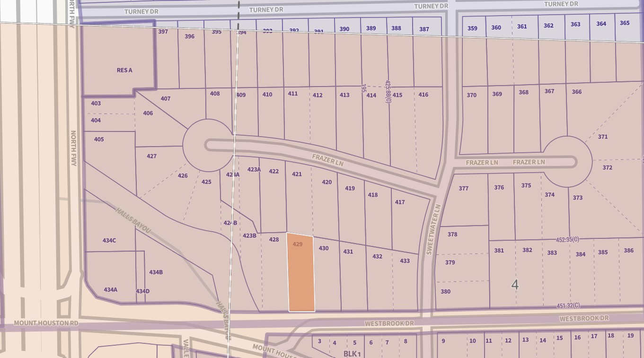Pick lot 406 label

[x=148, y=113]
